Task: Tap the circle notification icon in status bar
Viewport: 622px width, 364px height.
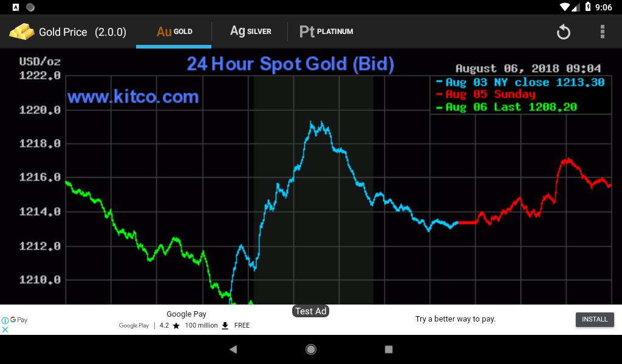Action: 30,7
